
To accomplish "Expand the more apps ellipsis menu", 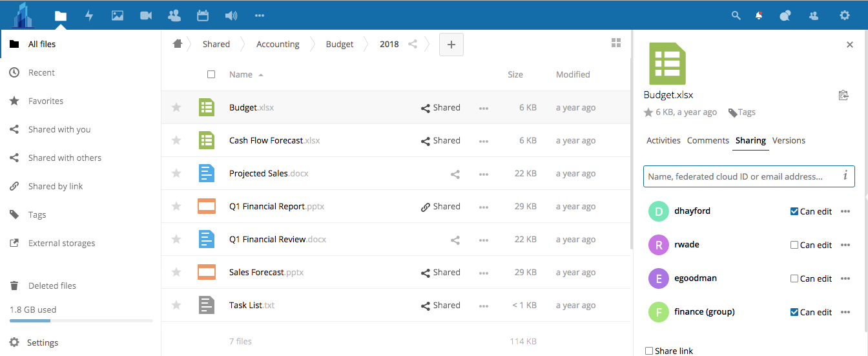I will pos(260,16).
